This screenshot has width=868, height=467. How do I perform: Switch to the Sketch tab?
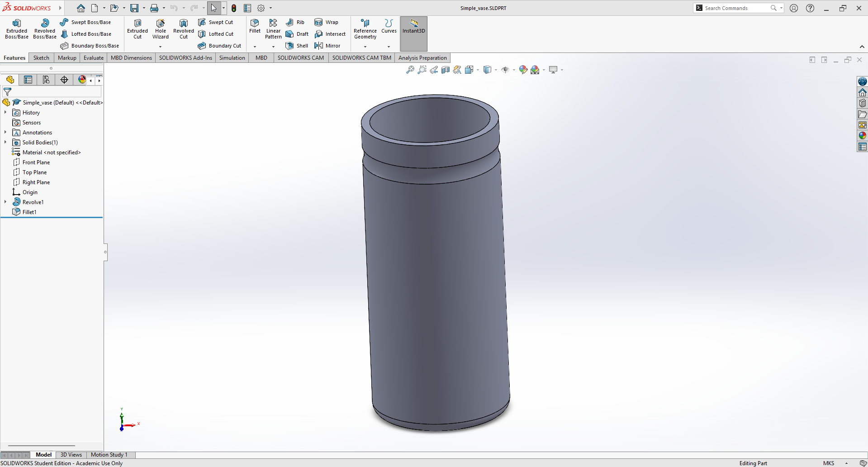(41, 58)
